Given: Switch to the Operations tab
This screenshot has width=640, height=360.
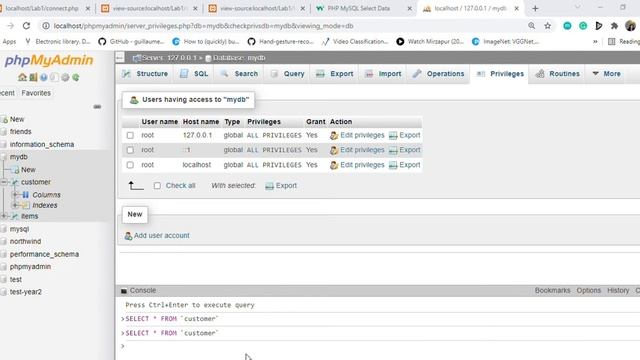Looking at the screenshot, I should point(438,74).
